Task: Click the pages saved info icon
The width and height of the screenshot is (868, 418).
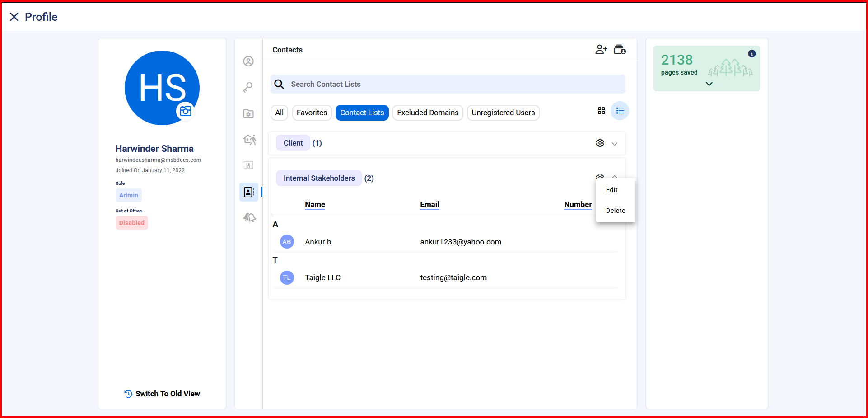Action: (x=751, y=54)
